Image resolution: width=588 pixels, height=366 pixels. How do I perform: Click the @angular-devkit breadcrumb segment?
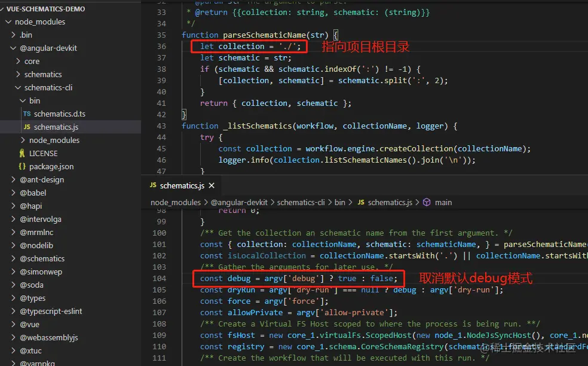(239, 202)
